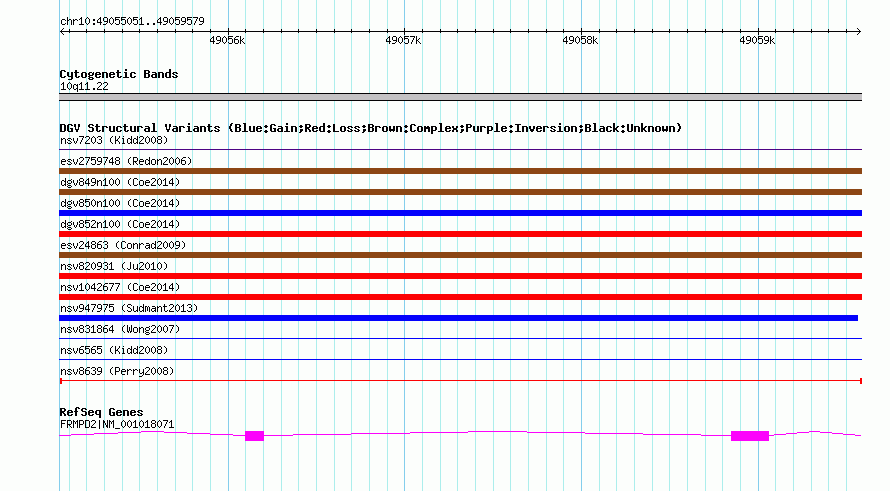Select the gray cytogenetic band bar
The width and height of the screenshot is (890, 491).
point(460,97)
